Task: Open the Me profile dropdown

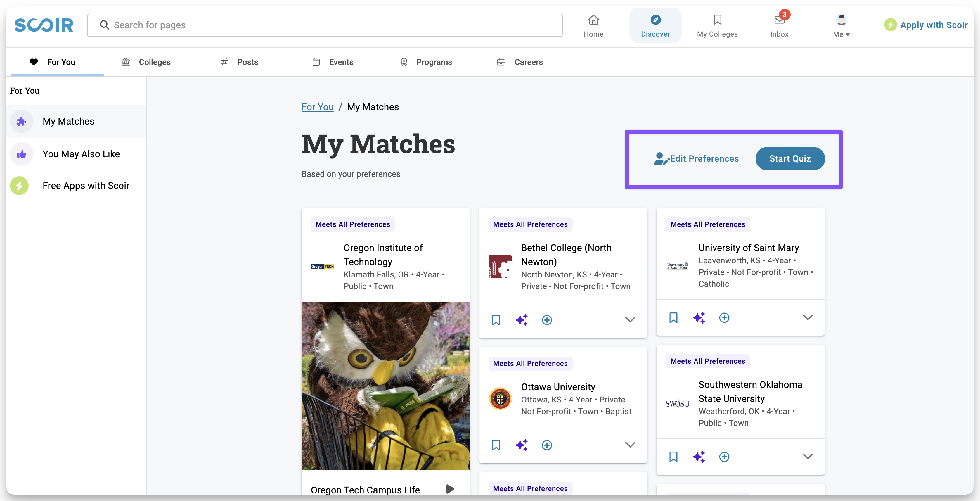Action: [x=841, y=25]
